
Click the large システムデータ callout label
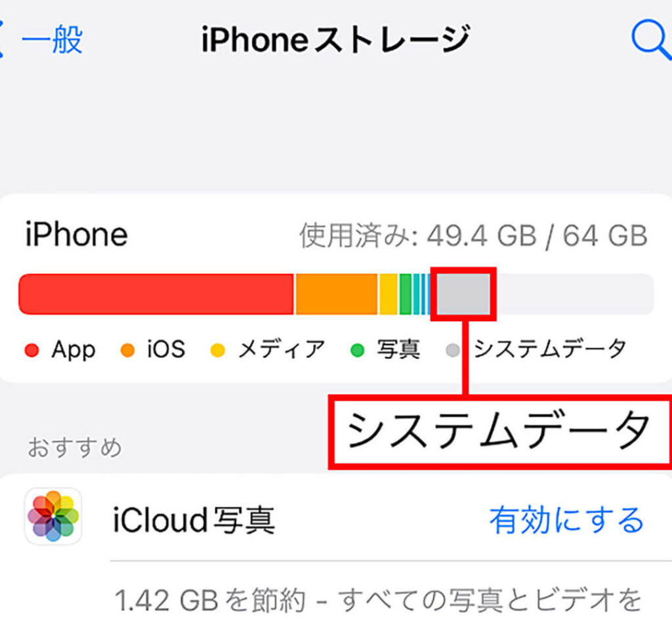click(499, 432)
